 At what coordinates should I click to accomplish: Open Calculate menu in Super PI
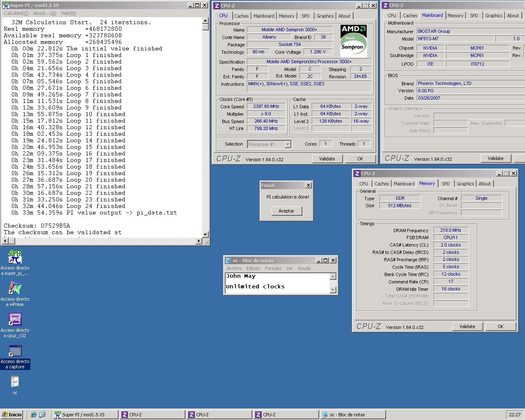pyautogui.click(x=16, y=13)
